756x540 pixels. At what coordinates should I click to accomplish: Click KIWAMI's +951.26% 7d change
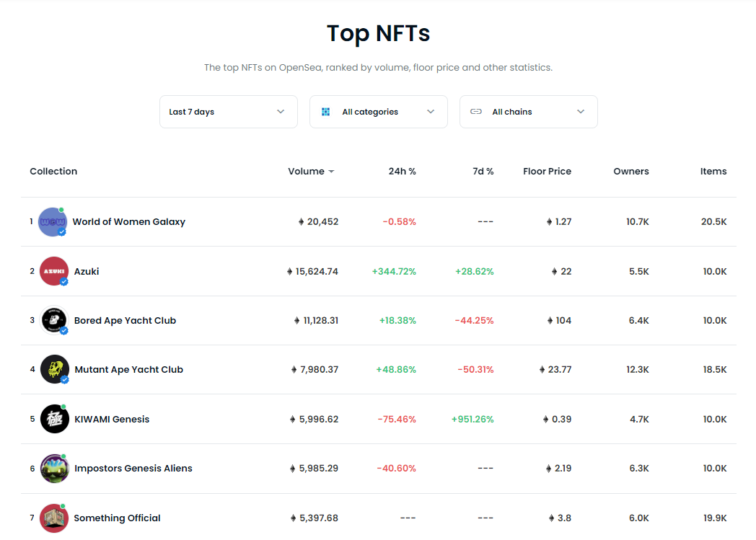(x=472, y=420)
